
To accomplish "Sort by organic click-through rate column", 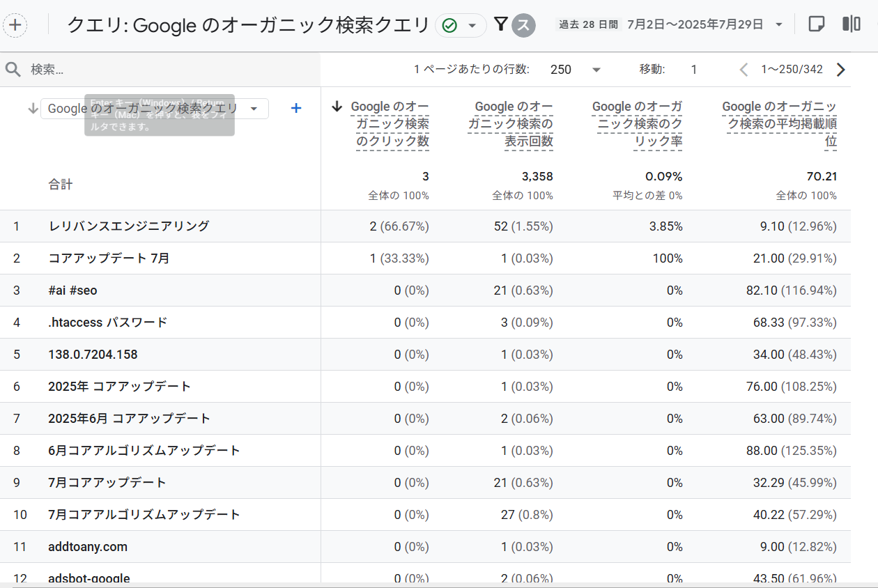I will click(637, 124).
